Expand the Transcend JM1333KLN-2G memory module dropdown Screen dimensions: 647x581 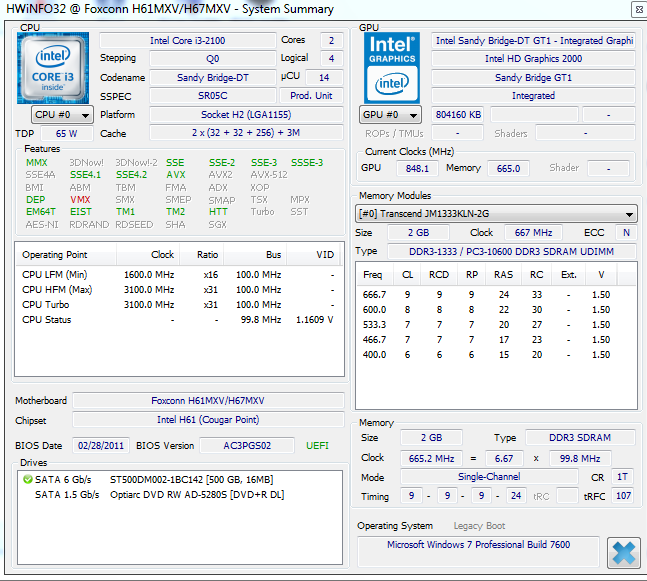pyautogui.click(x=496, y=214)
